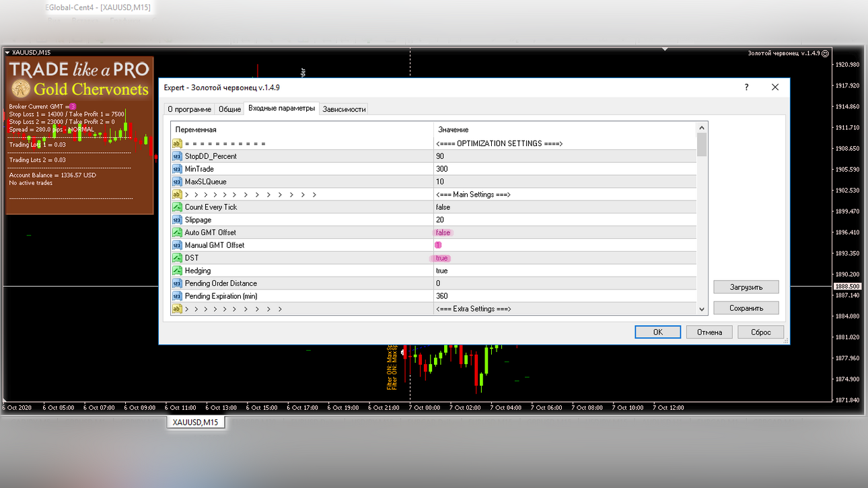
Task: Close the Expert properties dialog
Action: coord(774,88)
